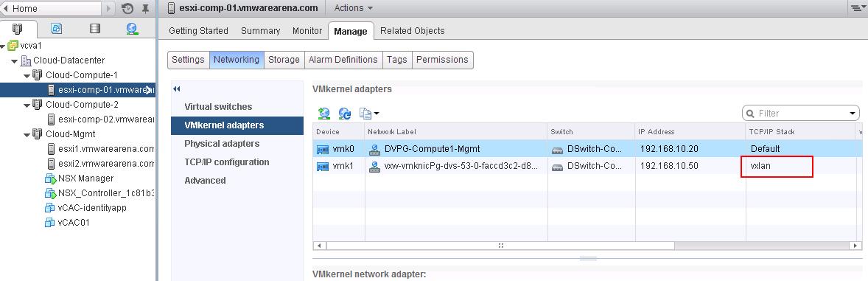Select the Networking sub-tab
This screenshot has width=868, height=281.
tap(237, 59)
